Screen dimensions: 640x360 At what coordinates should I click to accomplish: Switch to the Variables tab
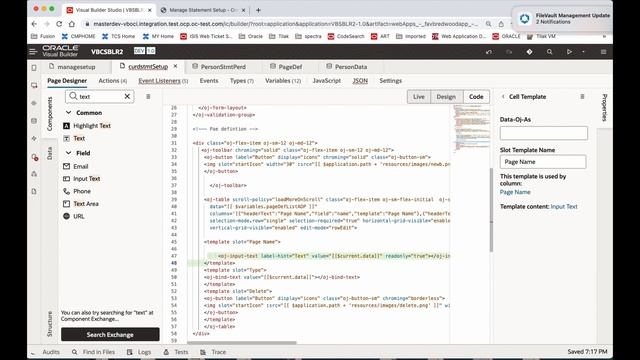pos(283,81)
